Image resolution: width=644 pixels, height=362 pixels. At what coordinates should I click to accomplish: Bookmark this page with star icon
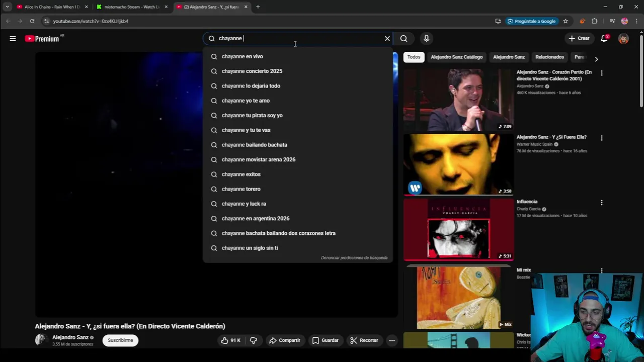click(566, 21)
